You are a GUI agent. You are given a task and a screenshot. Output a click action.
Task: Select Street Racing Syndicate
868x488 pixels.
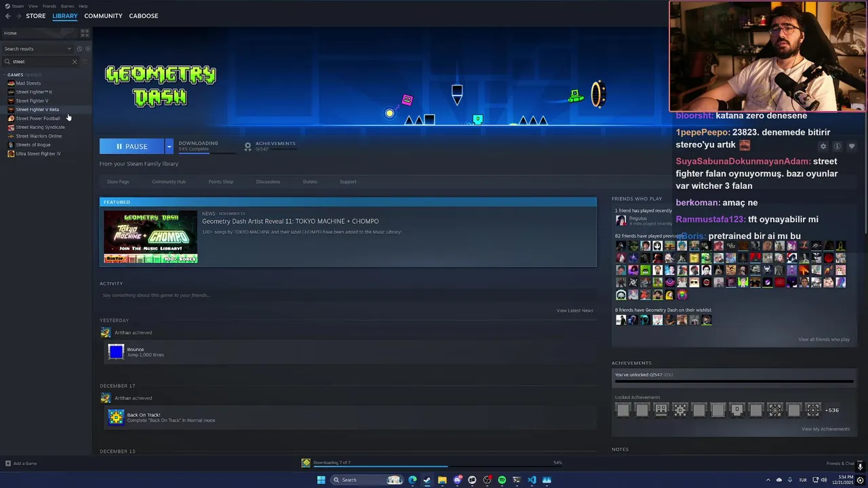pos(41,127)
